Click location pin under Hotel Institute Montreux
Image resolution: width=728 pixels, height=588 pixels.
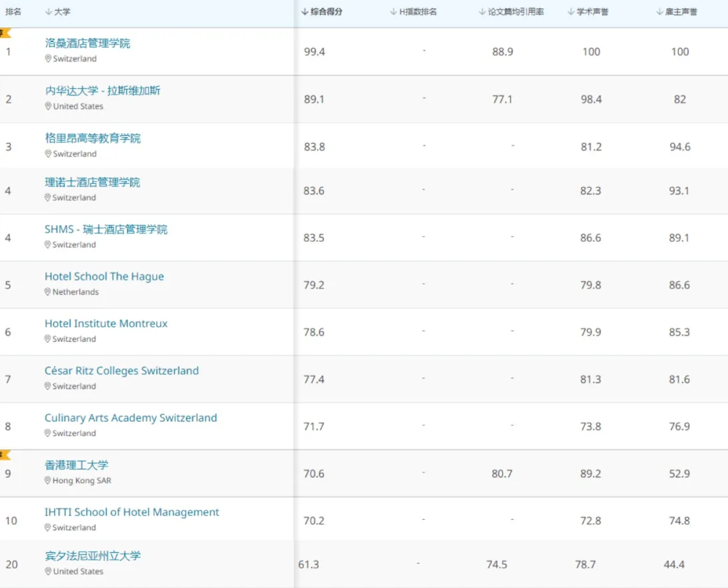47,339
